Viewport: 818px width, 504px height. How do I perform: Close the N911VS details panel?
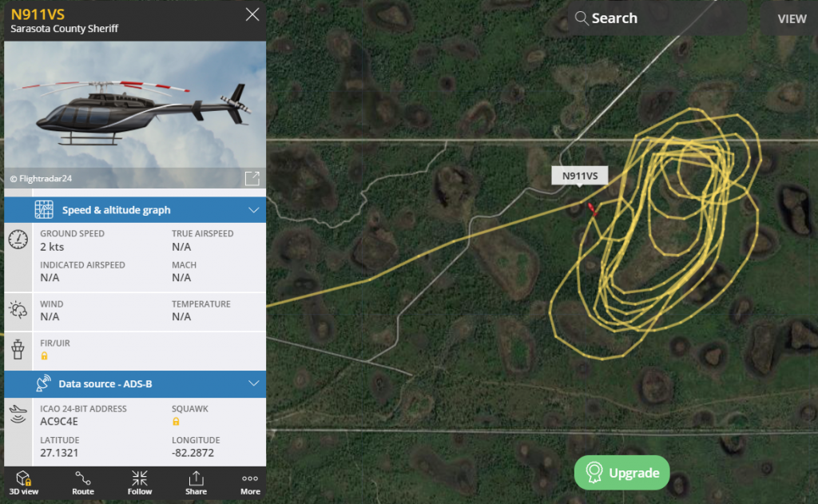[x=252, y=14]
